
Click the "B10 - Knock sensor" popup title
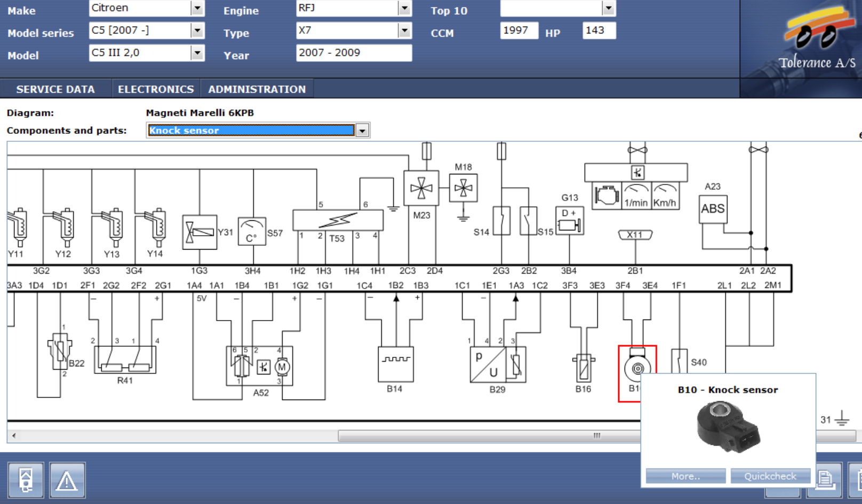coord(728,390)
